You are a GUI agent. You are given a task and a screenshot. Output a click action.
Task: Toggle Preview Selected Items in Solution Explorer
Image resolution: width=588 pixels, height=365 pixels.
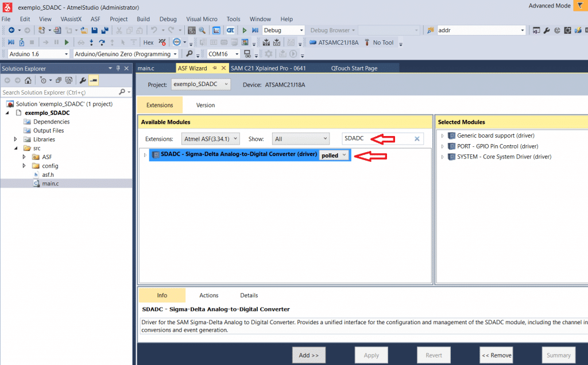93,80
